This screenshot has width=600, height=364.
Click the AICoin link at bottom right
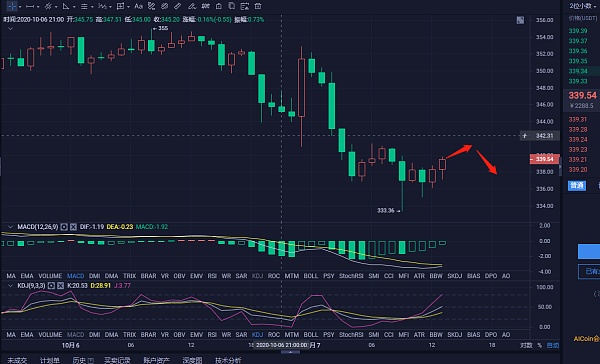coord(587,339)
